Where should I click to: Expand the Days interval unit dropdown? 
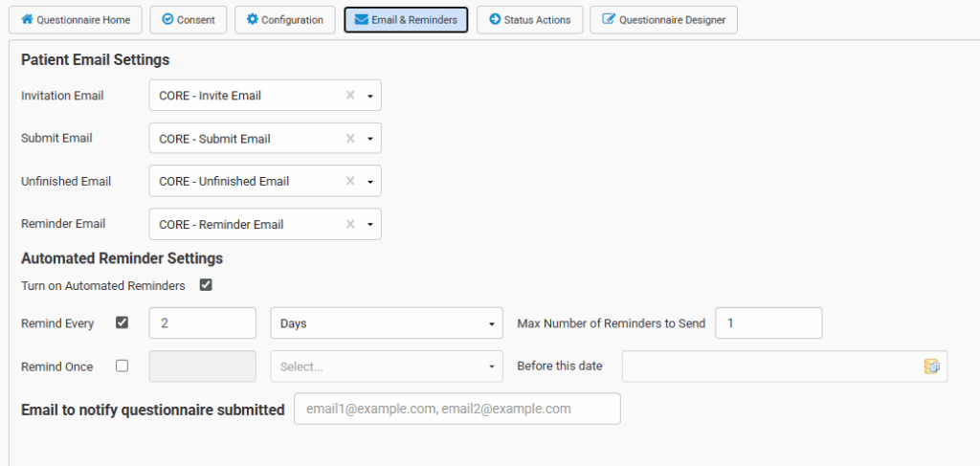coord(492,324)
